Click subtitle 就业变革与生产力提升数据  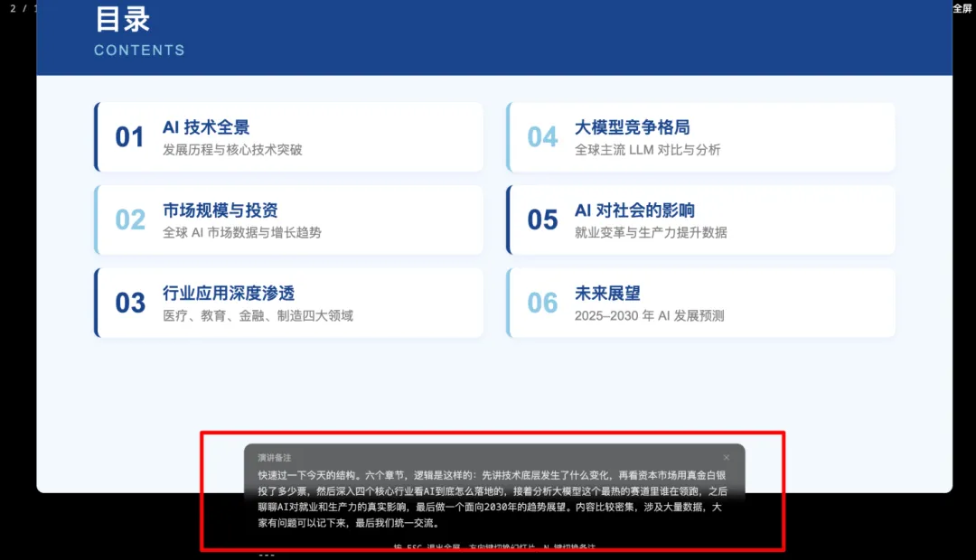click(651, 233)
